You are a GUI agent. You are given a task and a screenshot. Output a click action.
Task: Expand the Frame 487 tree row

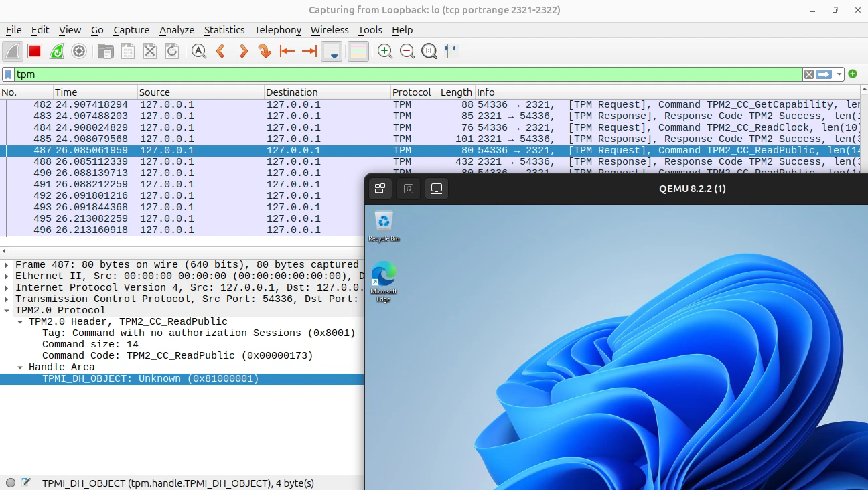(x=7, y=265)
